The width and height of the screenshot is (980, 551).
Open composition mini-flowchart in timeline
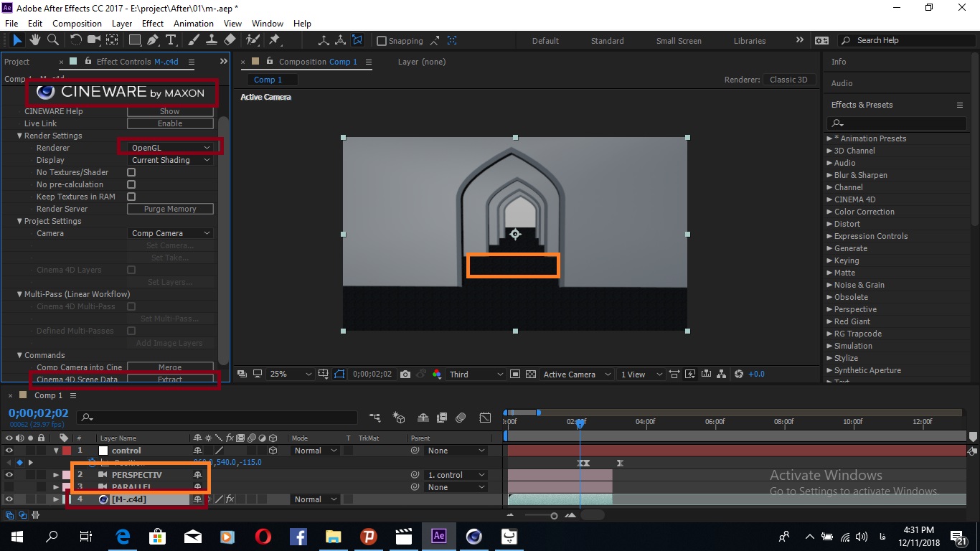point(375,418)
